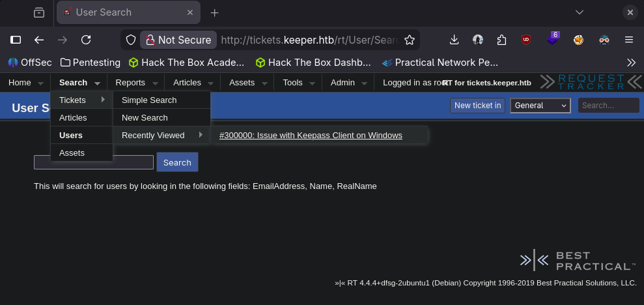Open a new browser tab
This screenshot has height=305, width=644.
(x=214, y=12)
